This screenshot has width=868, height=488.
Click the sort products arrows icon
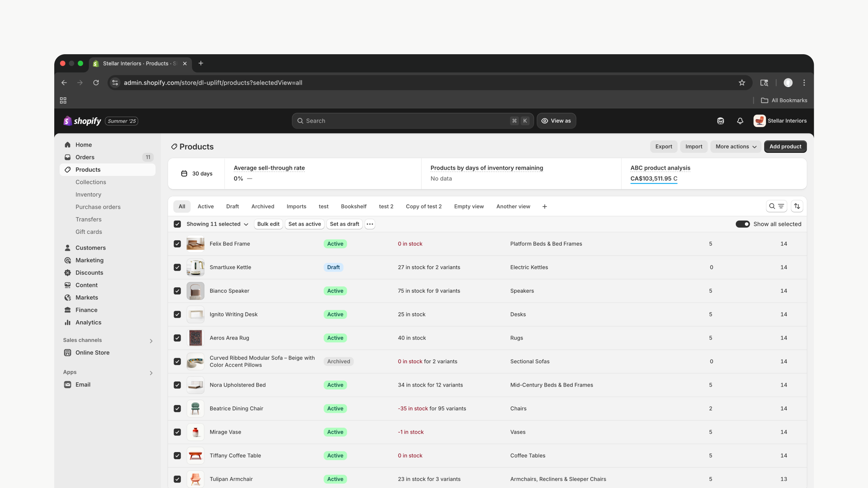pyautogui.click(x=797, y=206)
